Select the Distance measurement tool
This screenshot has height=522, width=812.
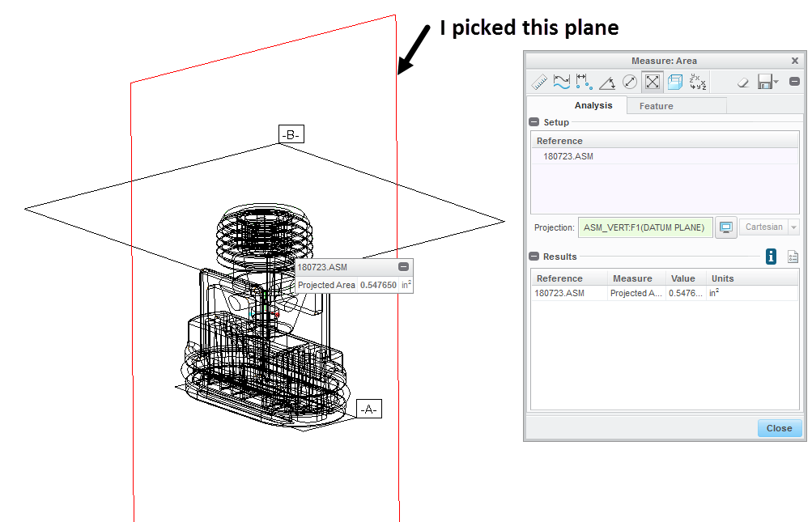pos(585,82)
